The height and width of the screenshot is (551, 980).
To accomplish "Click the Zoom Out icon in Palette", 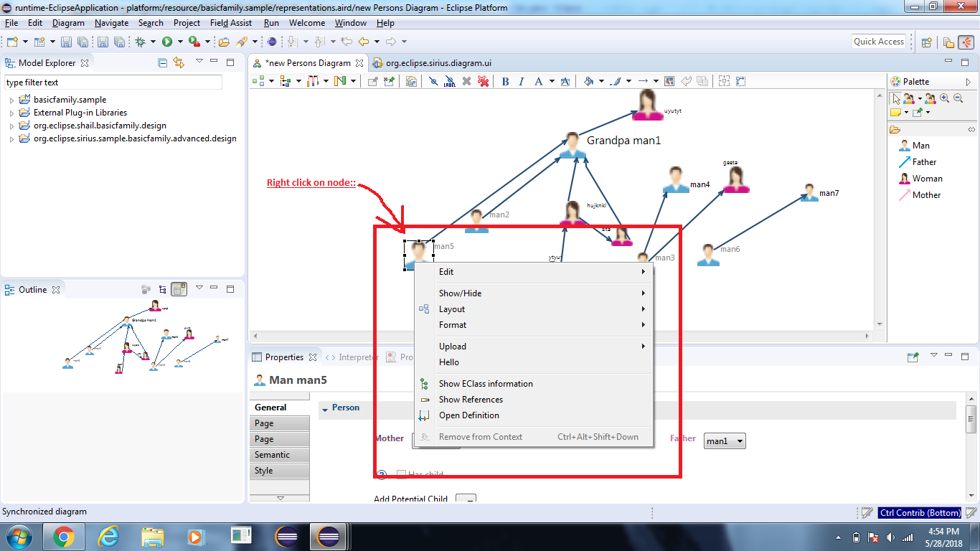I will [958, 98].
